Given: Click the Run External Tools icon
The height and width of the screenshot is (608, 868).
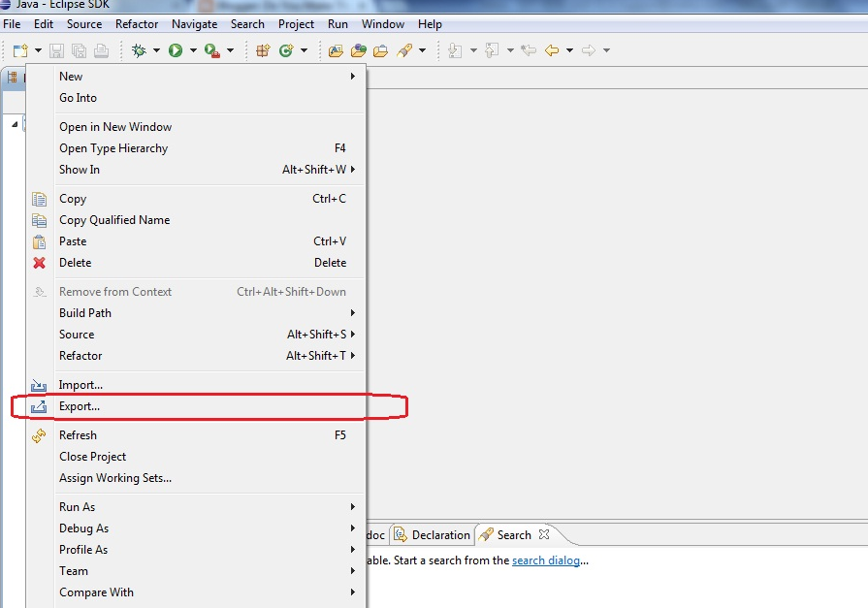Looking at the screenshot, I should coord(212,51).
